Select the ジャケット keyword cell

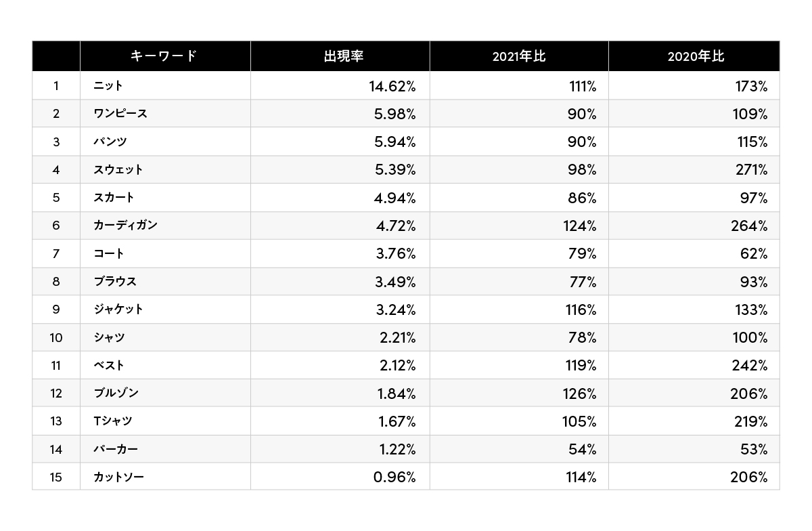[x=118, y=310]
